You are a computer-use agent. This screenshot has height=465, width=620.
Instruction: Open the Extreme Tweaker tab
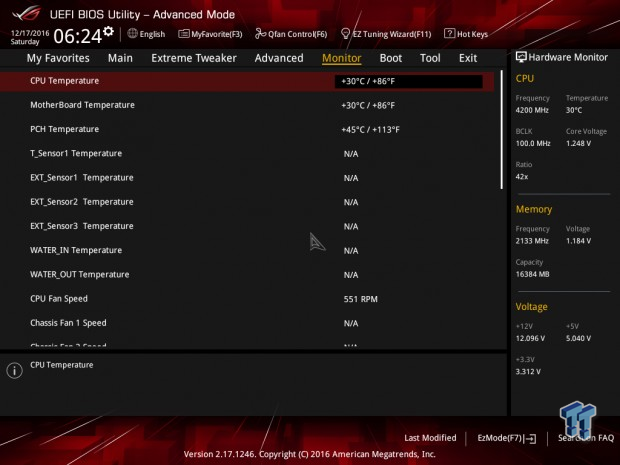(x=194, y=58)
